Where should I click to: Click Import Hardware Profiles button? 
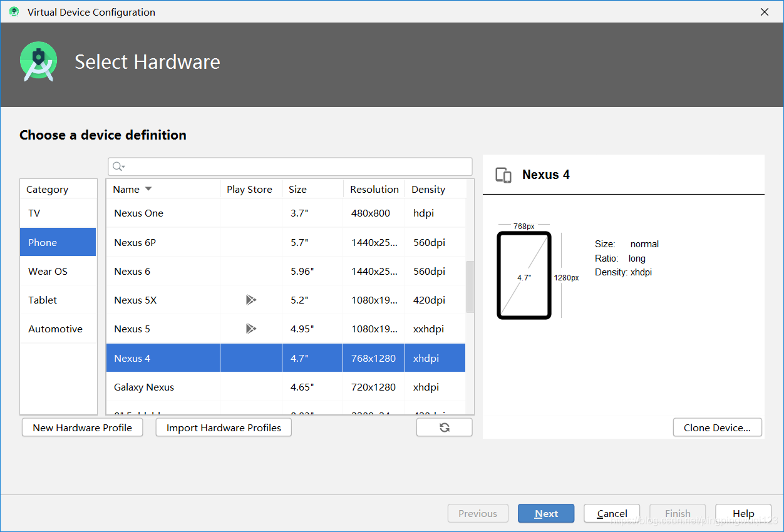[x=224, y=427]
